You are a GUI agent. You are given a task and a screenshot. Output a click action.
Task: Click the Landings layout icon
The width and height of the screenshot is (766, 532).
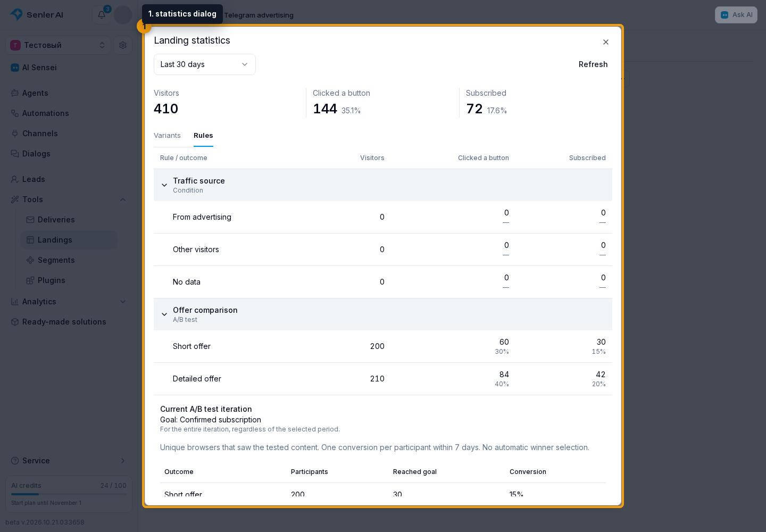pyautogui.click(x=30, y=240)
